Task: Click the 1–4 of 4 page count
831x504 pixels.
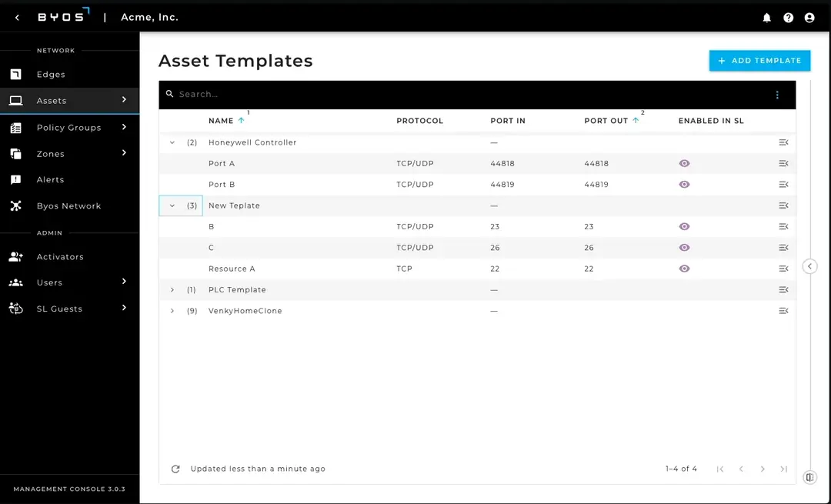Action: [x=681, y=469]
